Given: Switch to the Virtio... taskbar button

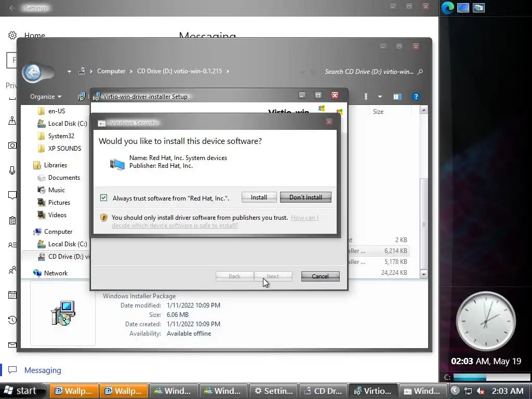Looking at the screenshot, I should pos(373,391).
